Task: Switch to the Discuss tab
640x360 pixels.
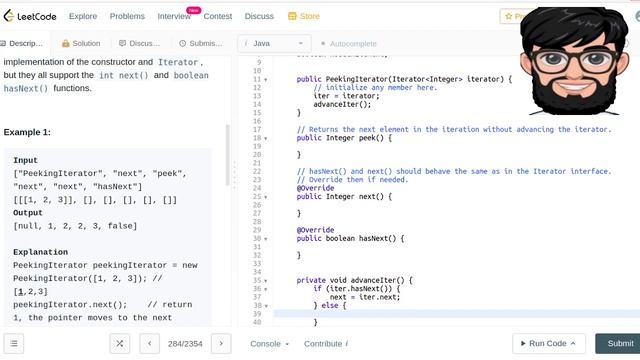Action: pyautogui.click(x=139, y=43)
